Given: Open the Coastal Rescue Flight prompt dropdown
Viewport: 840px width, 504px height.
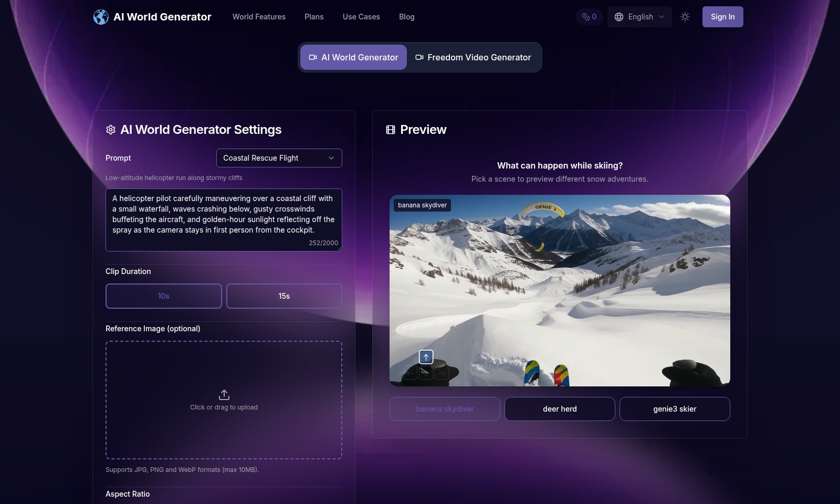Looking at the screenshot, I should point(279,158).
